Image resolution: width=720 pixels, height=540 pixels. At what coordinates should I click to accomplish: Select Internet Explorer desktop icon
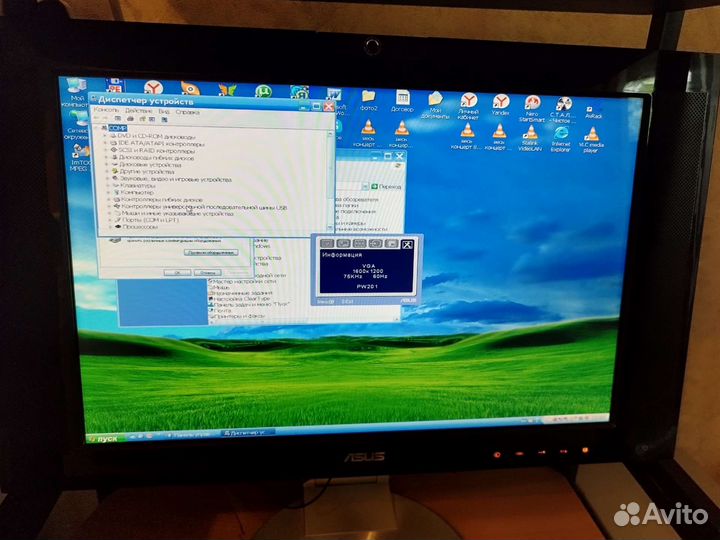tap(561, 139)
